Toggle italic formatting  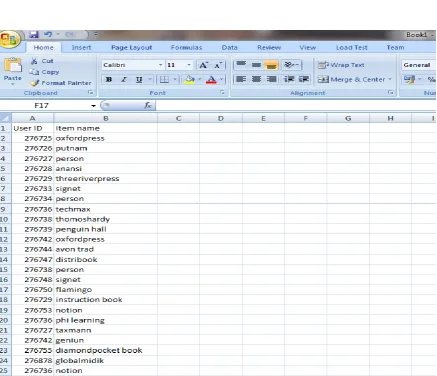point(124,79)
